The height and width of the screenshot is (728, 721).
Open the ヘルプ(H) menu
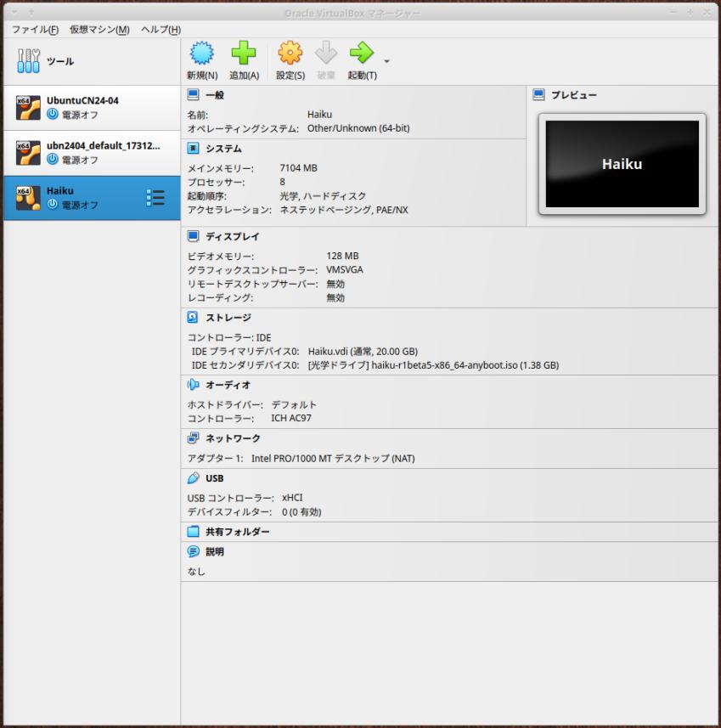161,30
